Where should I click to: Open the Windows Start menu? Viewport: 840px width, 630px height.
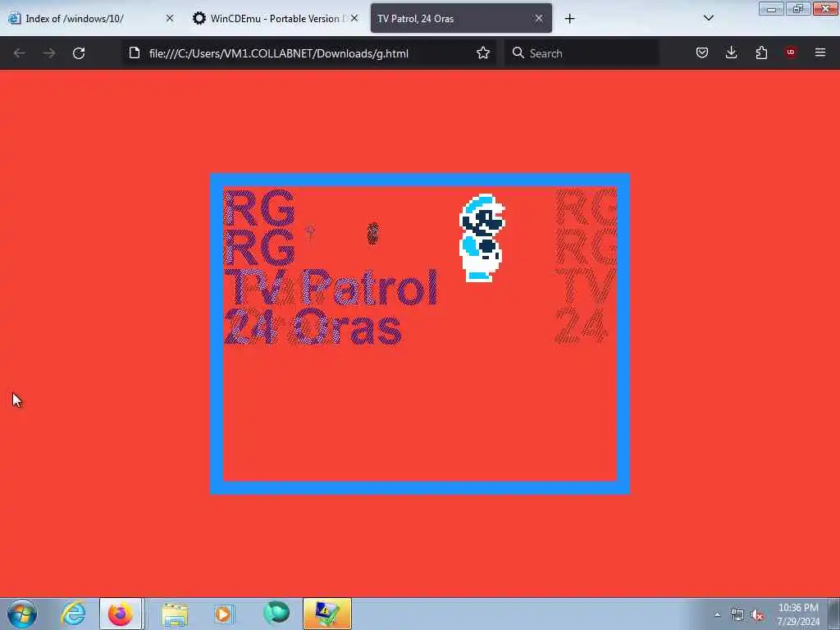coord(22,614)
